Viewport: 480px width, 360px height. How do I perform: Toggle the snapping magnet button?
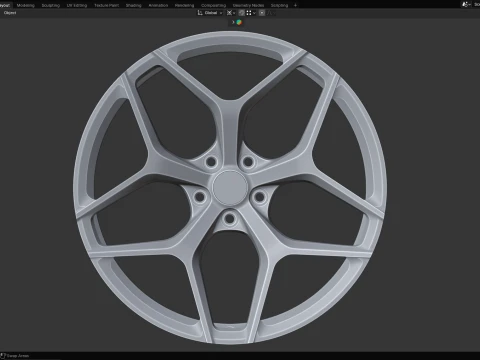(242, 13)
